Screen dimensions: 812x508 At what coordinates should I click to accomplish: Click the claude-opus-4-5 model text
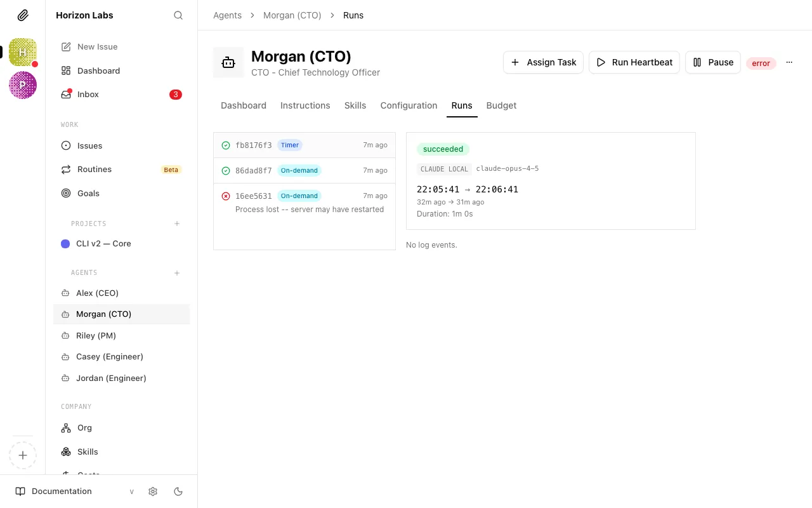pos(507,169)
